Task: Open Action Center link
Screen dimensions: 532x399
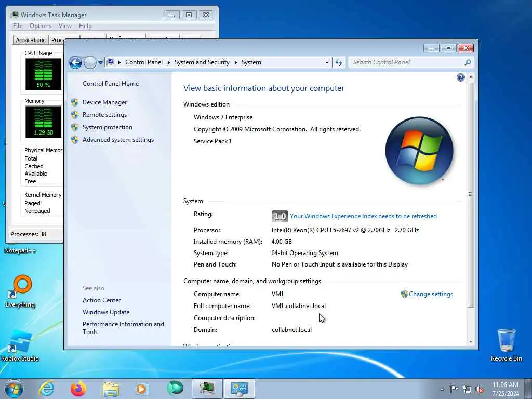Action: 101,300
